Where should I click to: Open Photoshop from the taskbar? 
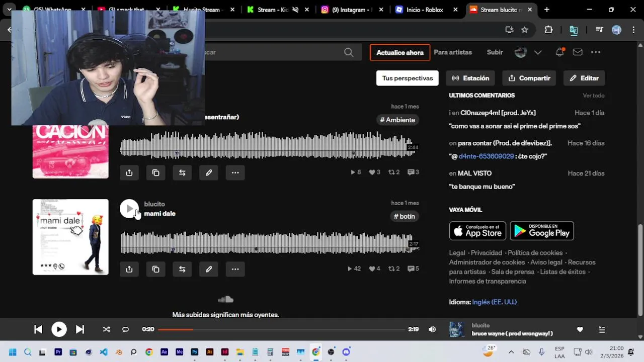[x=195, y=352]
